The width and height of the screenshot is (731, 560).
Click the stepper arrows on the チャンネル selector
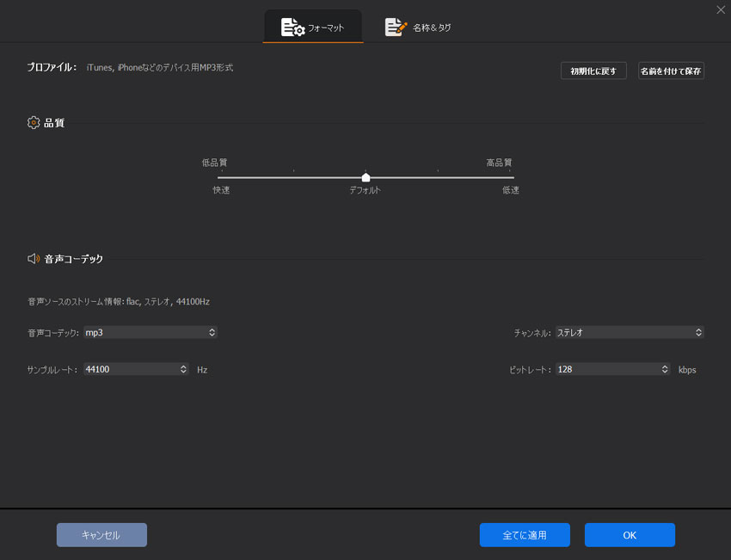coord(699,332)
